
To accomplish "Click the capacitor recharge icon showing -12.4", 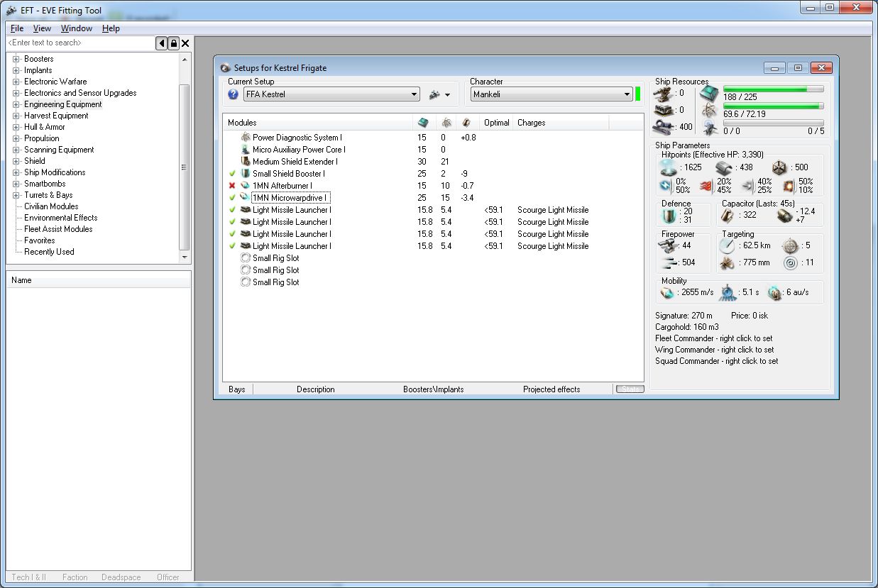I will [784, 216].
